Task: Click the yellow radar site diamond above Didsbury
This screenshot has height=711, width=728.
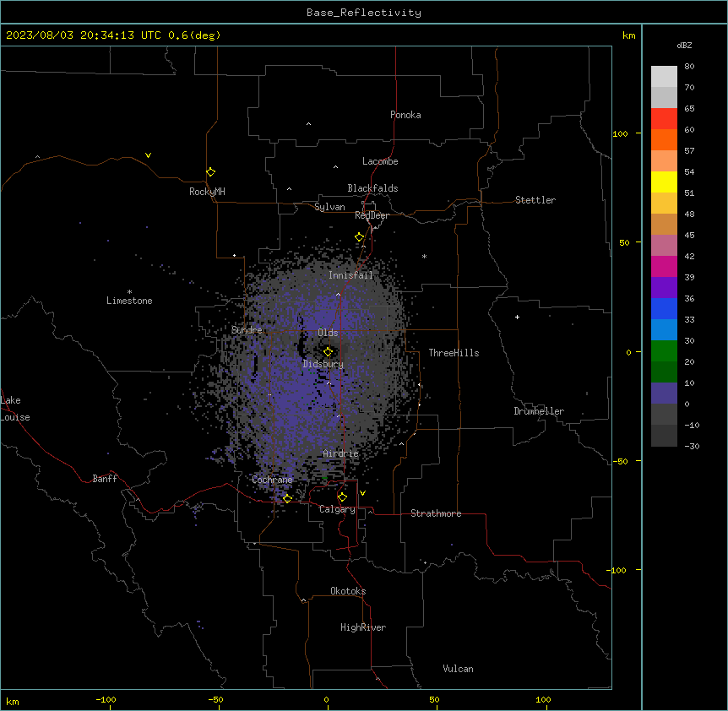Action: [328, 352]
